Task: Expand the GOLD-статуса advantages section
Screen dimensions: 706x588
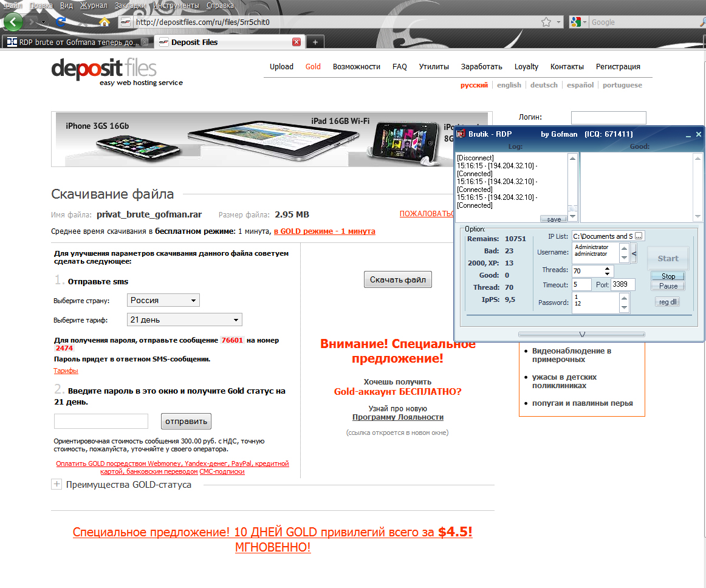Action: (57, 485)
